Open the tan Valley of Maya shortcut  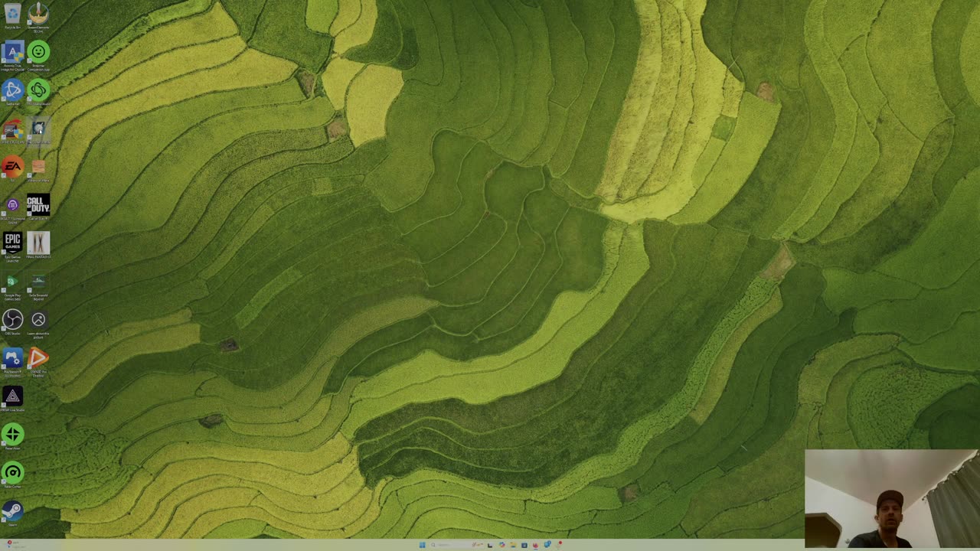(38, 169)
